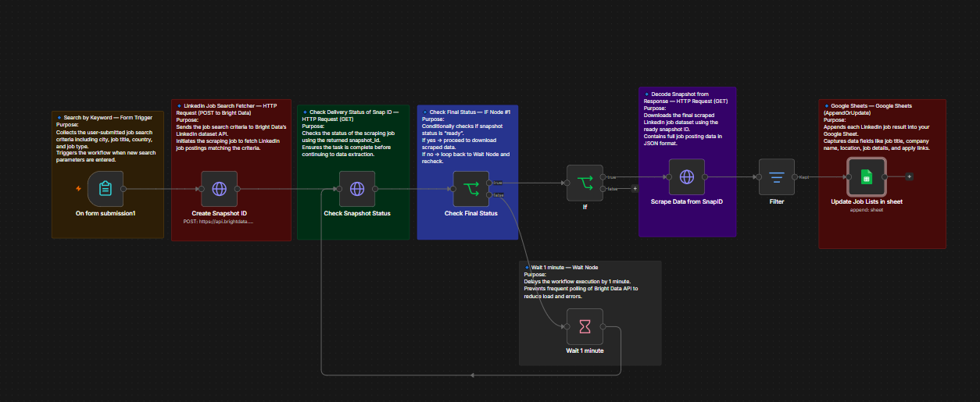Select the grey Wait 1 minute note text
Viewport: 980px width, 402px height.
tap(581, 281)
